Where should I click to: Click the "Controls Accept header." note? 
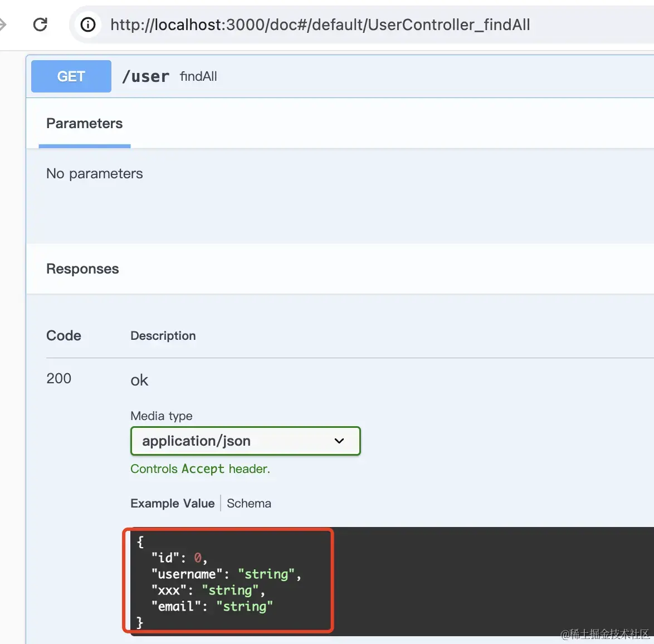[200, 469]
